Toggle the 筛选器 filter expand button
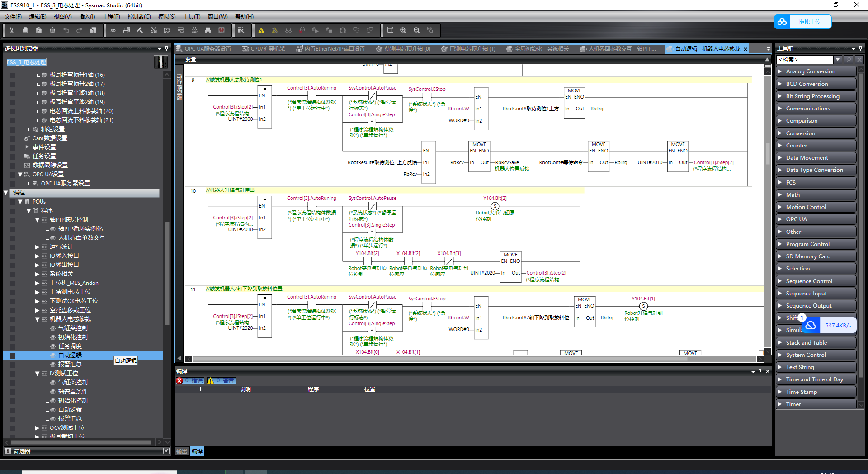Image resolution: width=868 pixels, height=474 pixels. pyautogui.click(x=166, y=451)
